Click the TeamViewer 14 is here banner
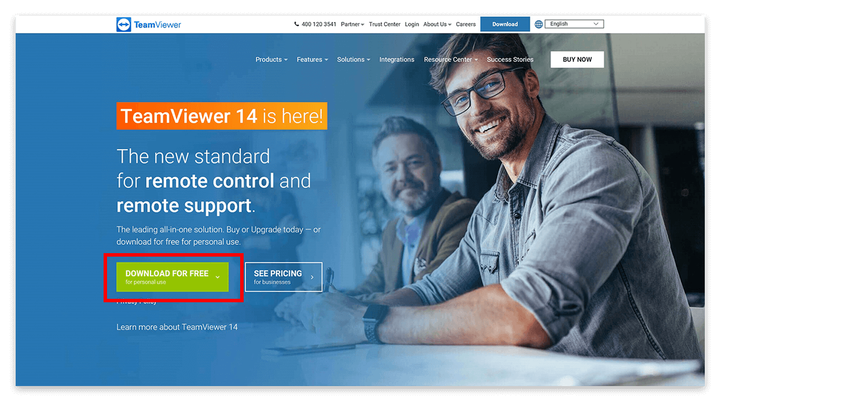 pyautogui.click(x=222, y=116)
